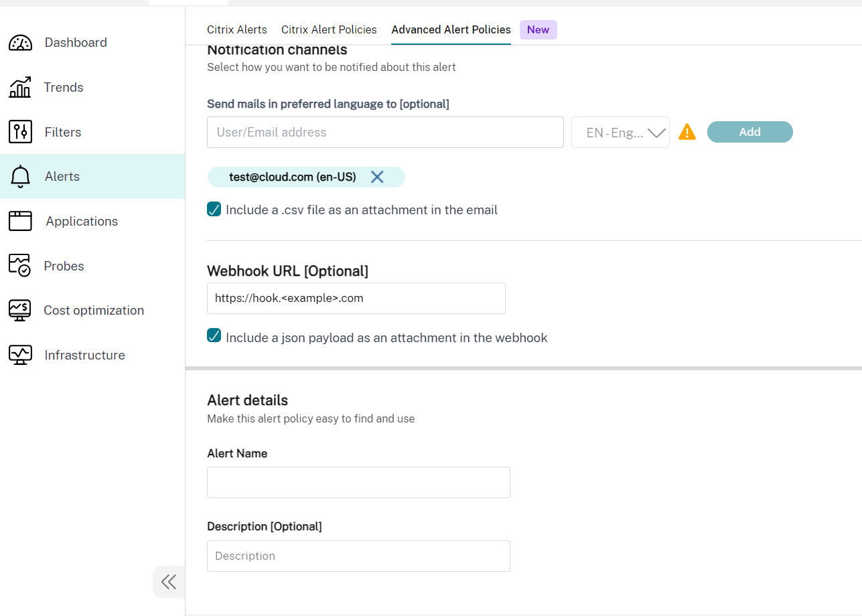Click the Probes checkmark icon
The height and width of the screenshot is (616, 862).
pyautogui.click(x=20, y=266)
